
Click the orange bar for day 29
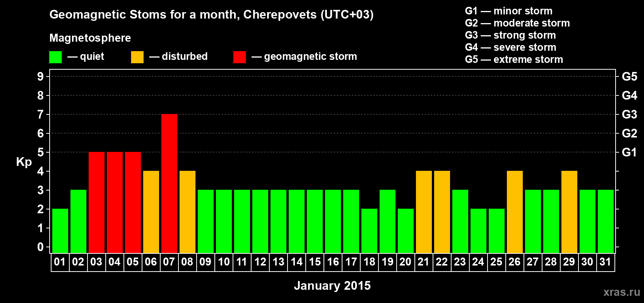pyautogui.click(x=569, y=212)
